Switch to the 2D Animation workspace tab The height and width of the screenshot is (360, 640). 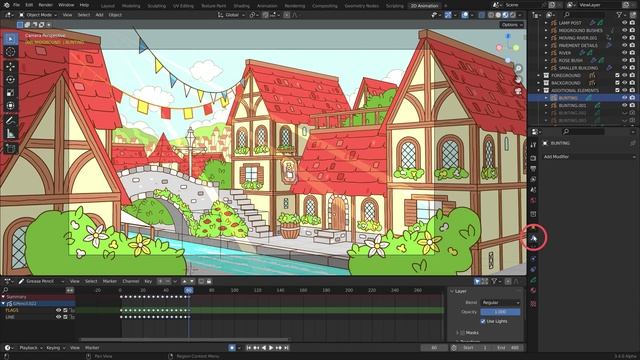424,6
